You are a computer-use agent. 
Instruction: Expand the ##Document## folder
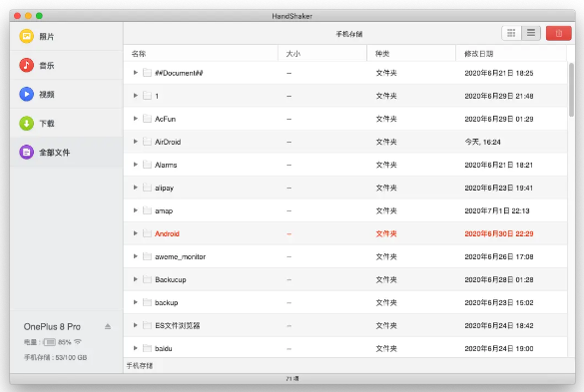click(136, 73)
